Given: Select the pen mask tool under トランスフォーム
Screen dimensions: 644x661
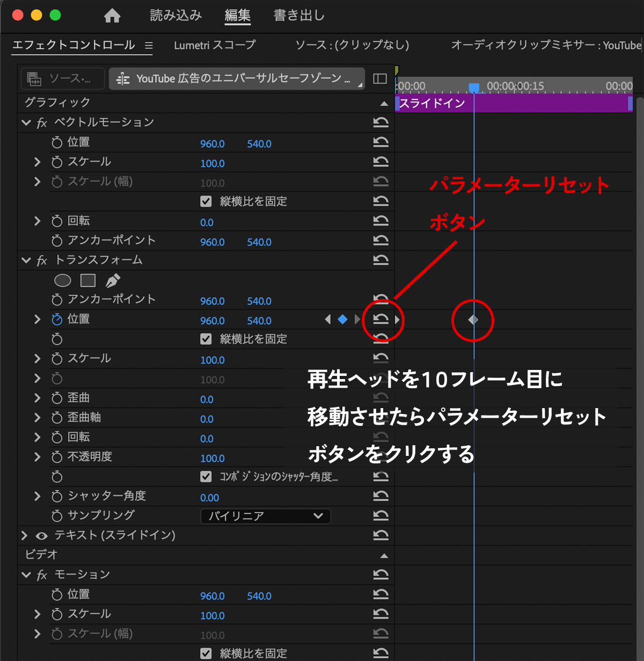Looking at the screenshot, I should [x=113, y=280].
